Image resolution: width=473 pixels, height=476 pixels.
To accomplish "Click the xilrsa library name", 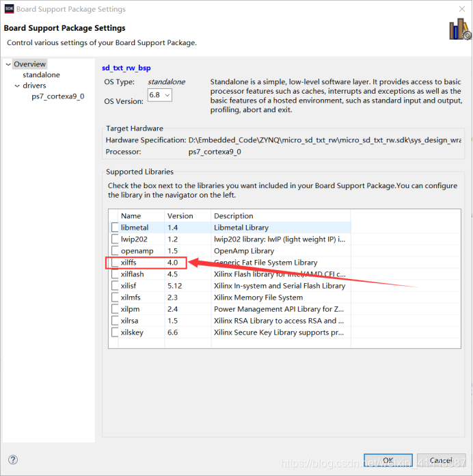I will point(130,321).
